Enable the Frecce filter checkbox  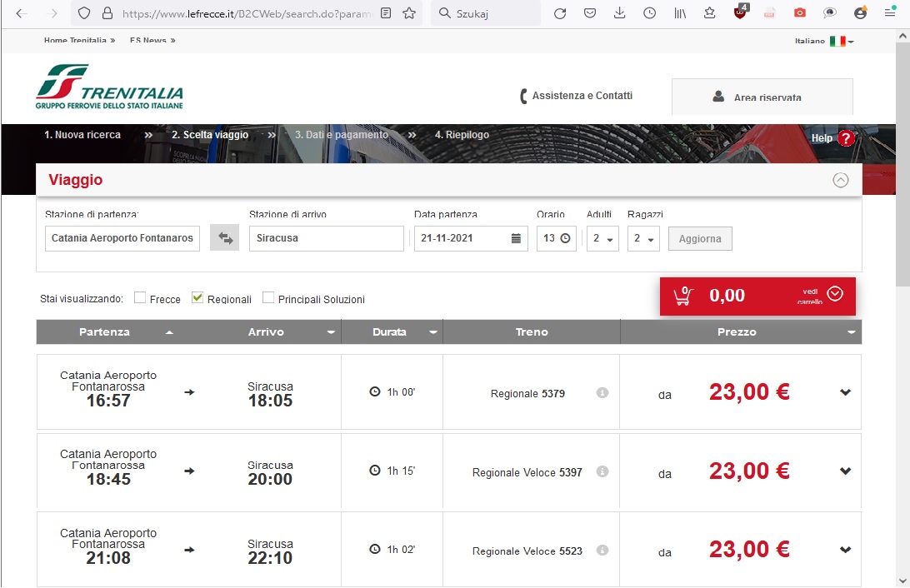pyautogui.click(x=140, y=297)
